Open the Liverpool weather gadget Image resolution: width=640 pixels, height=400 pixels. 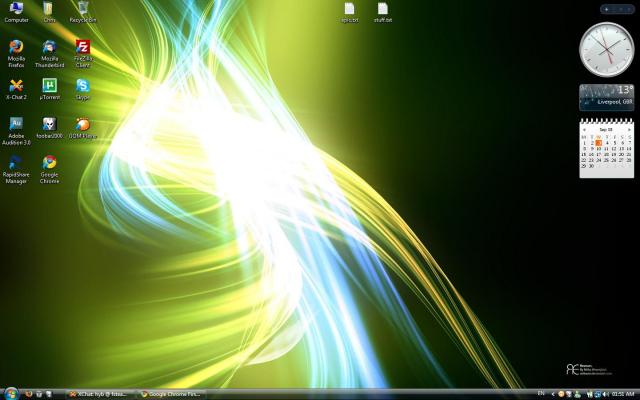click(607, 97)
